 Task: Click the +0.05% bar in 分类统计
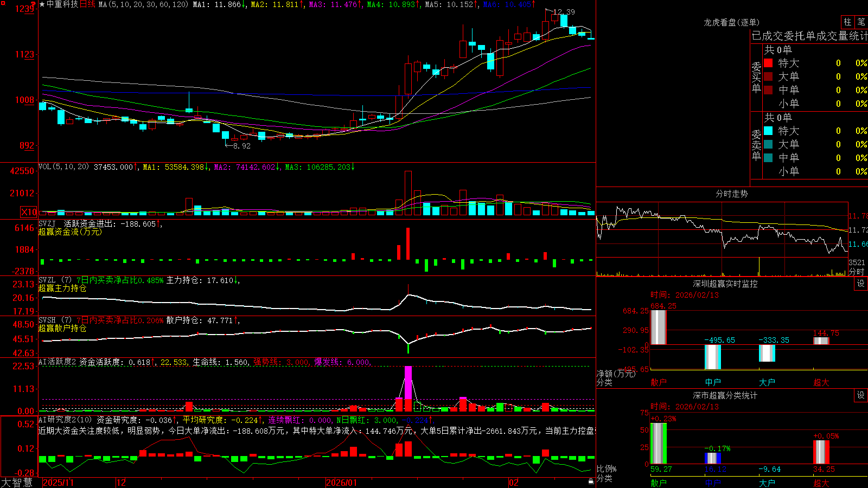tap(821, 452)
